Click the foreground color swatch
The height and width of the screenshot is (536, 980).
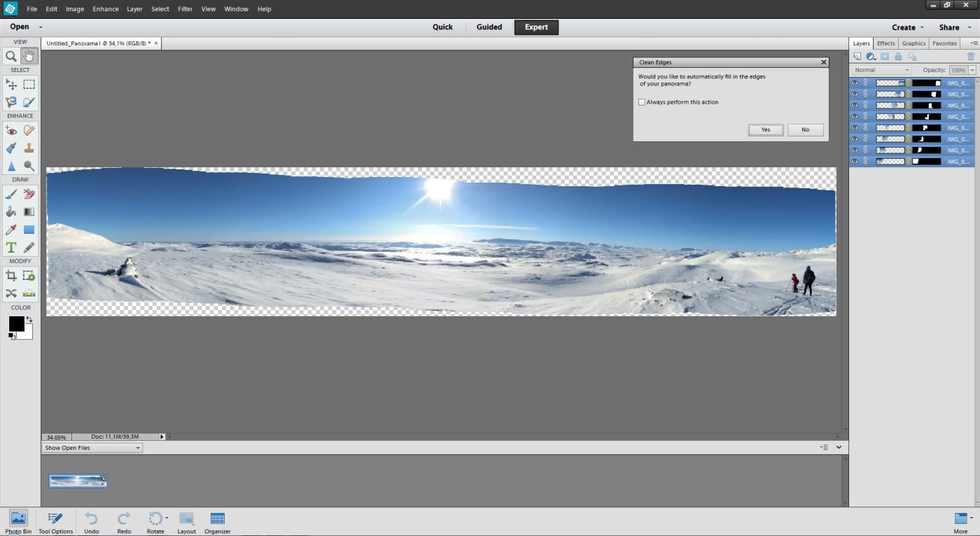click(16, 324)
